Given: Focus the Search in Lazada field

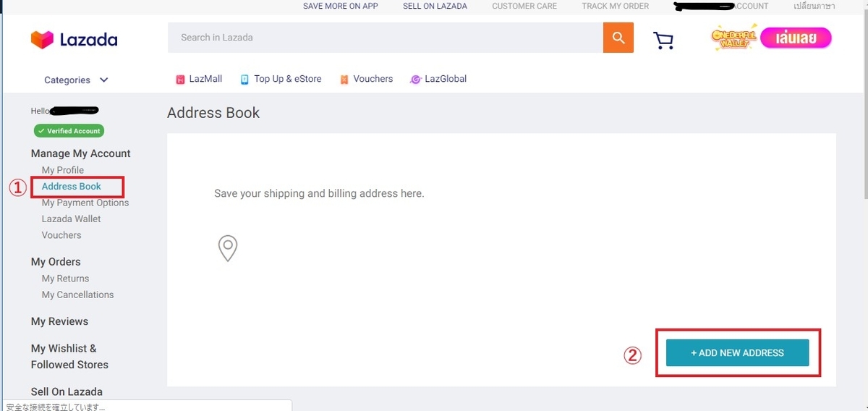Looking at the screenshot, I should 386,38.
